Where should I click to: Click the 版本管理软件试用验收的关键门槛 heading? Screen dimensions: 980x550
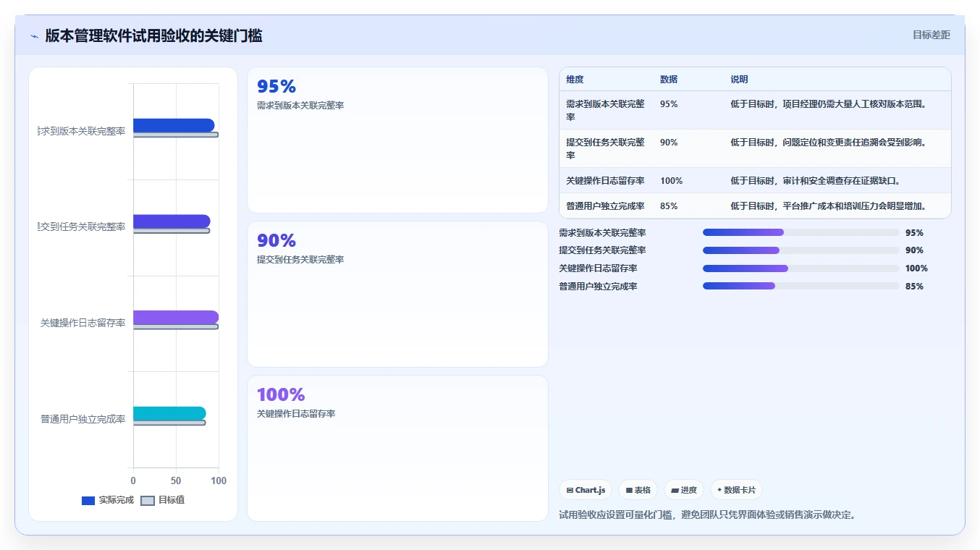click(153, 35)
